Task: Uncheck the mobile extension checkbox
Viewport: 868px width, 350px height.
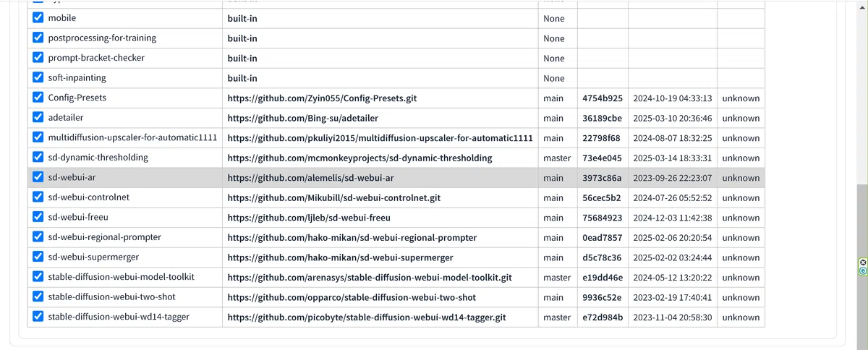Action: (x=38, y=18)
